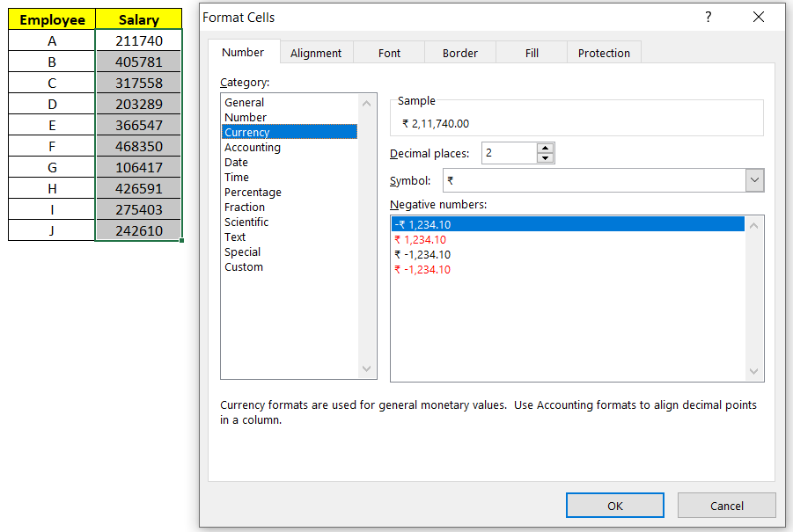Open the Font tab

pyautogui.click(x=388, y=53)
